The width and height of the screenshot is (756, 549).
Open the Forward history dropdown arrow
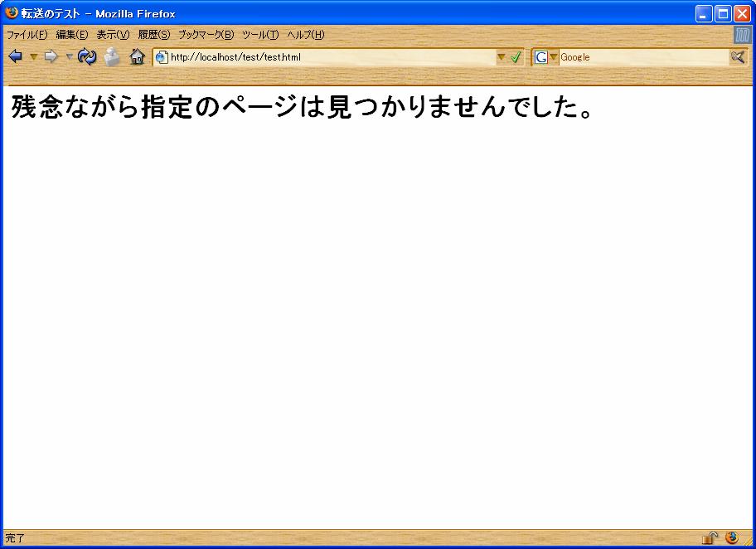pos(69,56)
